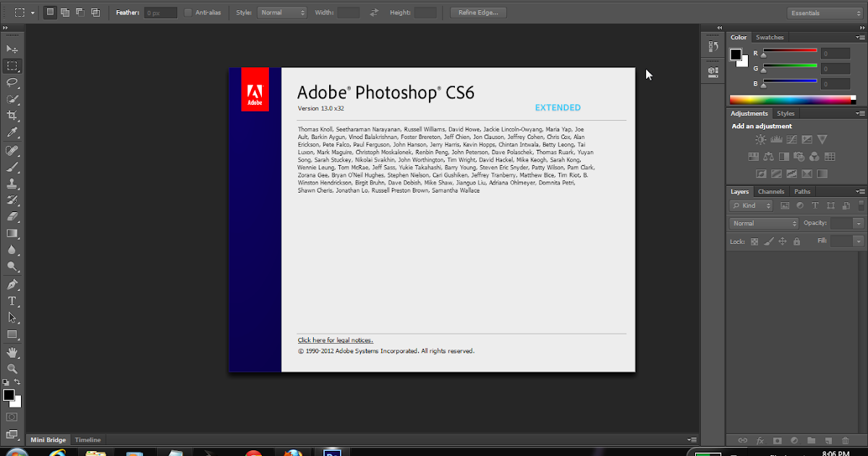Open the Color panel flyout menu
This screenshot has height=456, width=868.
point(860,37)
